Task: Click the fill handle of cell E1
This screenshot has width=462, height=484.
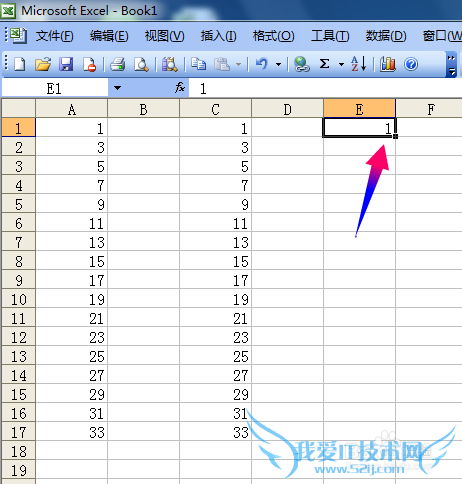Action: (395, 136)
